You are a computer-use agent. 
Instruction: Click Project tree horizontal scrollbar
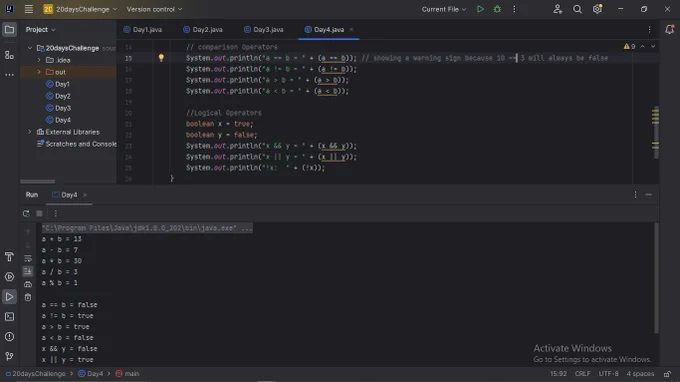pos(38,181)
